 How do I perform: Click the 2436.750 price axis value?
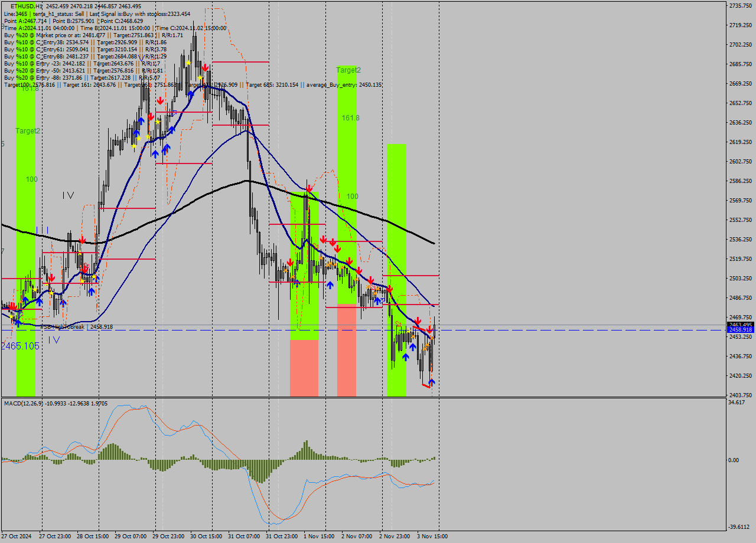point(741,356)
